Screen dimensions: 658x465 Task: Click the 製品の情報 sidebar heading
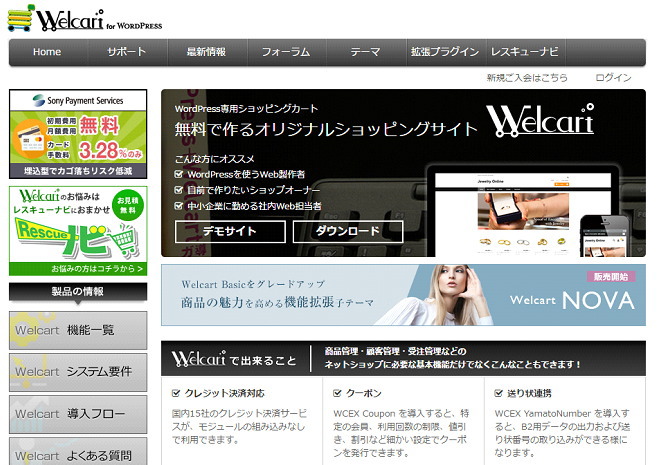[x=78, y=292]
